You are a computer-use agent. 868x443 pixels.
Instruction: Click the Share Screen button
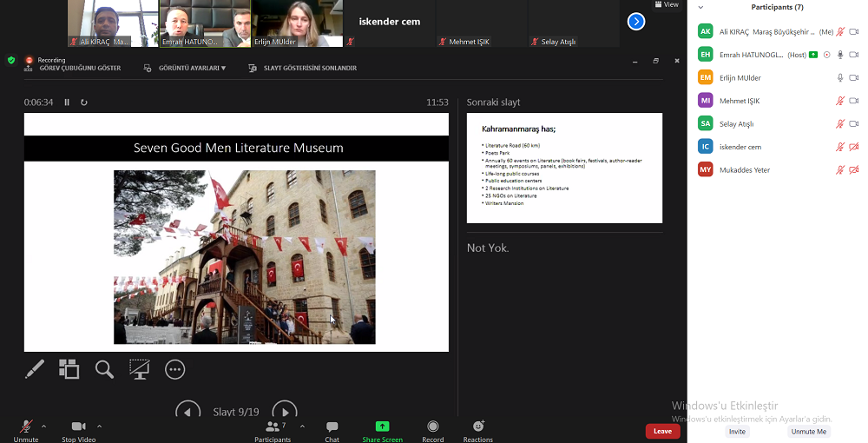pos(382,429)
